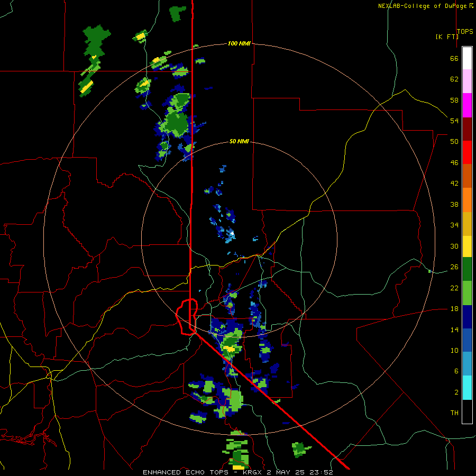Click the [K FT] units label
Viewport: 476px width, 476px height.
pos(447,36)
